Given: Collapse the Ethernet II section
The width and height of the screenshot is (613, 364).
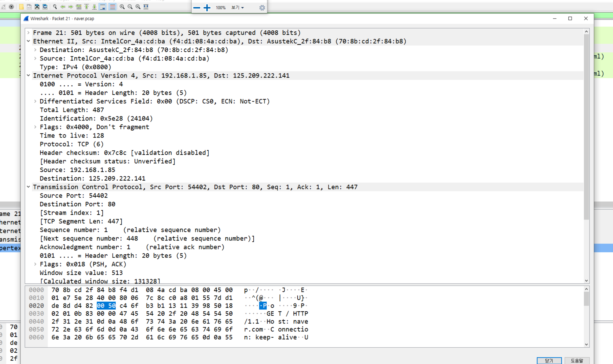Looking at the screenshot, I should coord(28,41).
